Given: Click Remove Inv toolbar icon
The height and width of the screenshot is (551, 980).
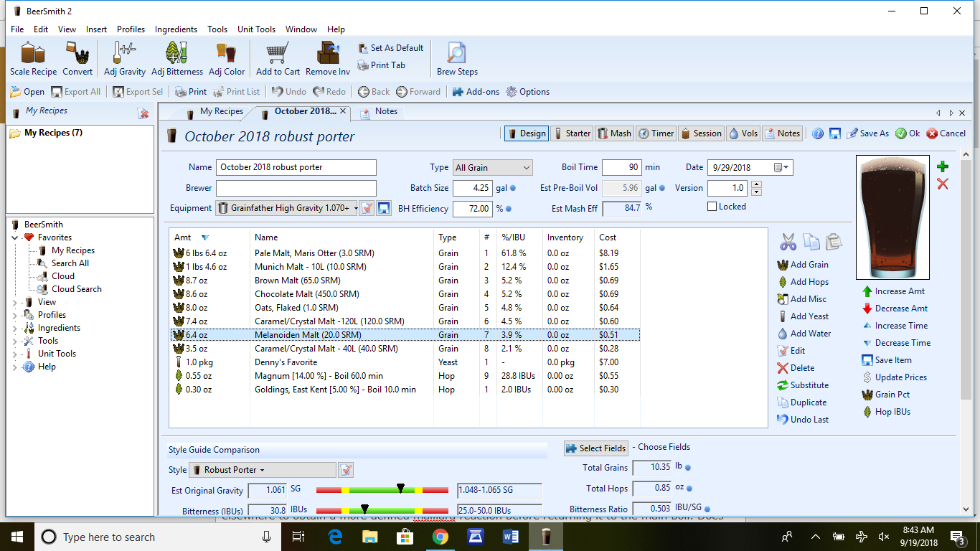Looking at the screenshot, I should [x=328, y=58].
